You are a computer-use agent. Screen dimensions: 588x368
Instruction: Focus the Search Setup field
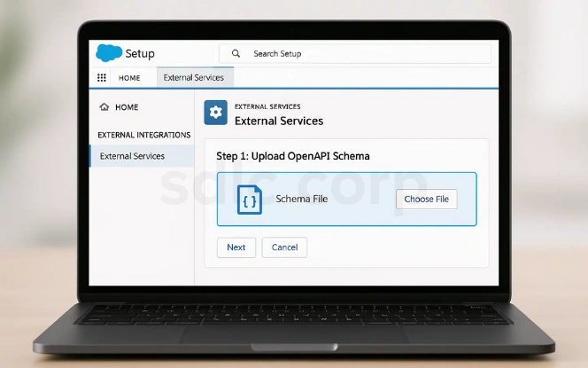point(355,54)
